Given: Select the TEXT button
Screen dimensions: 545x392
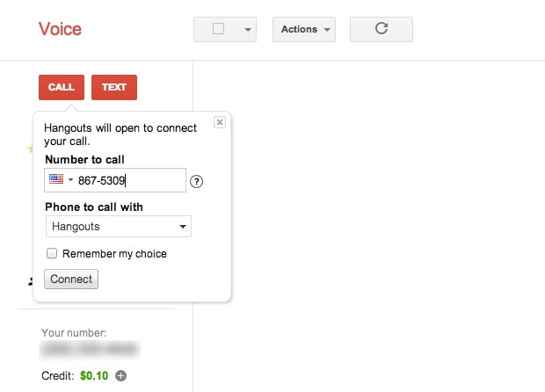Looking at the screenshot, I should pyautogui.click(x=114, y=87).
